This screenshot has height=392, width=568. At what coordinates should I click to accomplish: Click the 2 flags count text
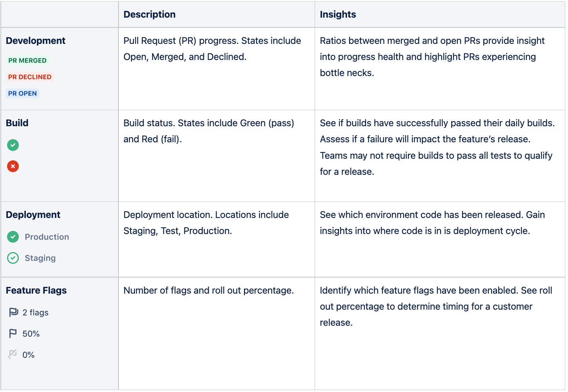pyautogui.click(x=35, y=312)
